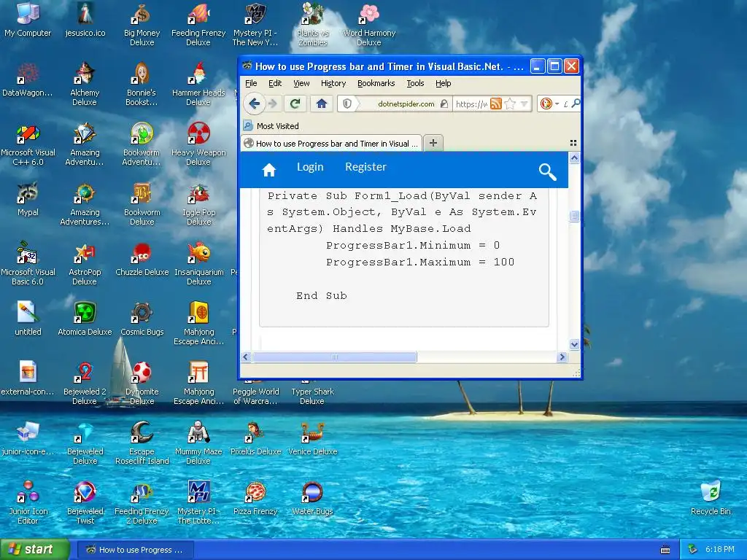Click the ProgressBar1.Maximum = 100 code line

pos(419,262)
